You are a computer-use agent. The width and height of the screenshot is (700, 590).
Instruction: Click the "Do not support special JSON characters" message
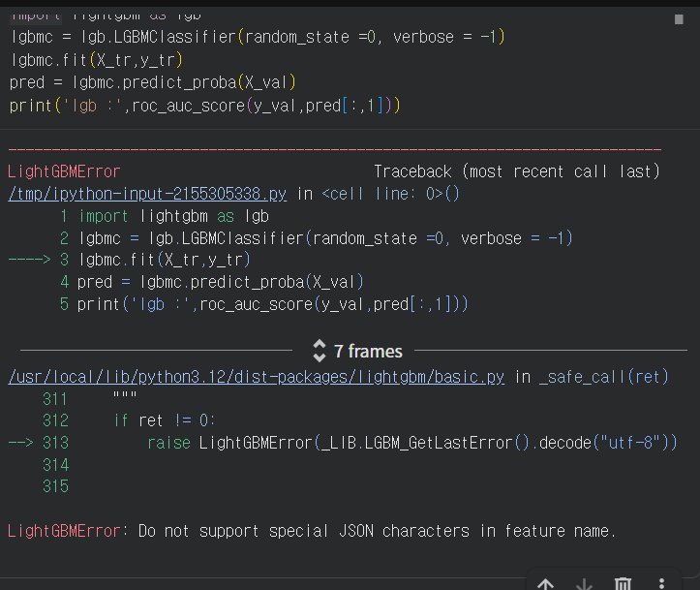(x=377, y=531)
